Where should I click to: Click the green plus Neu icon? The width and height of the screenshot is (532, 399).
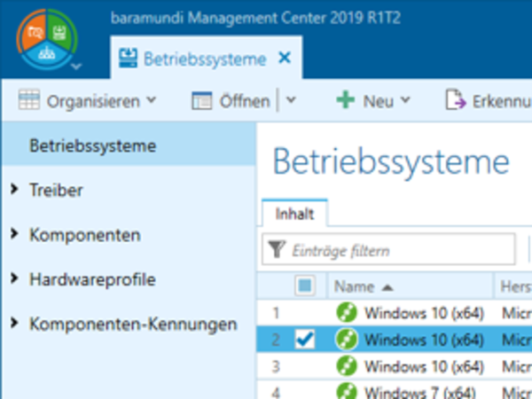(346, 99)
